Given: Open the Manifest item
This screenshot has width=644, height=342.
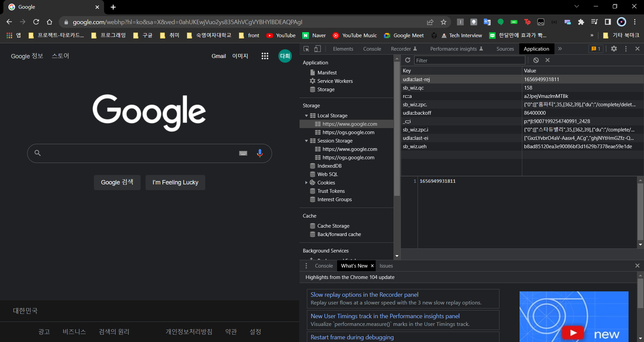Looking at the screenshot, I should (327, 73).
